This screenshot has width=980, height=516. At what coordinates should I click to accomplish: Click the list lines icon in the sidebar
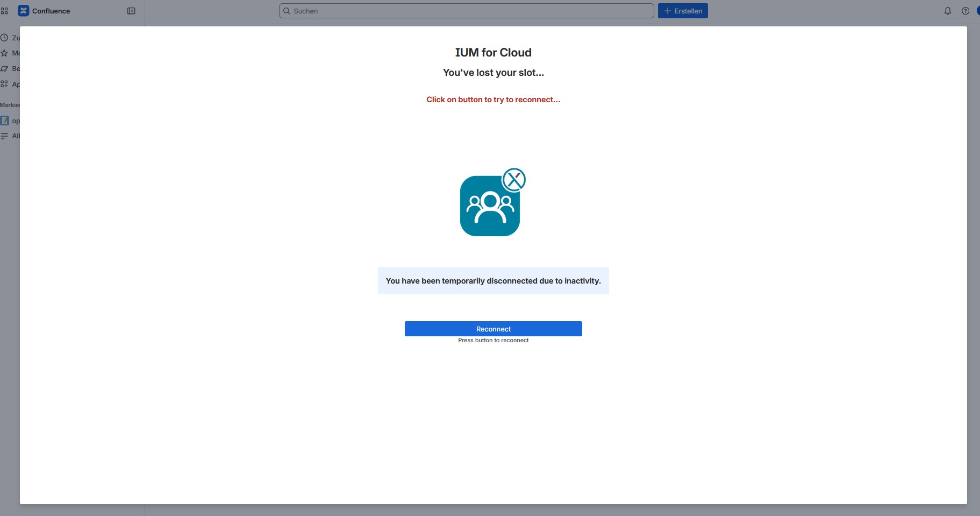point(4,136)
